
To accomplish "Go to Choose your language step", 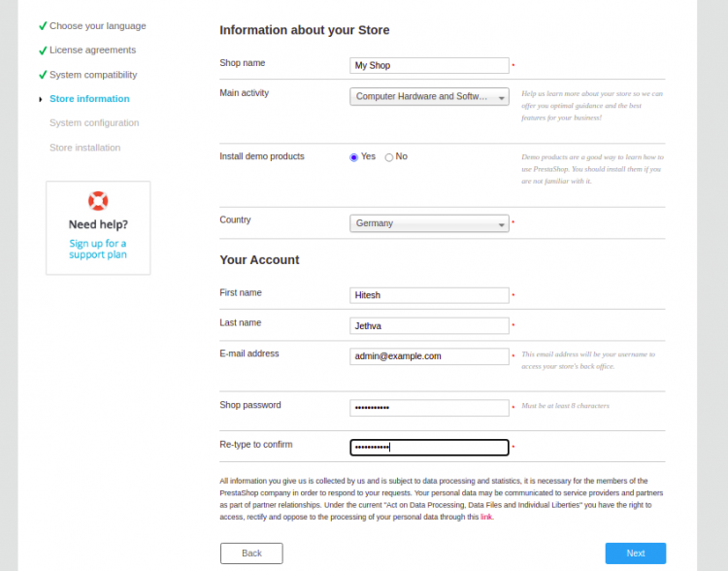I will coord(97,26).
